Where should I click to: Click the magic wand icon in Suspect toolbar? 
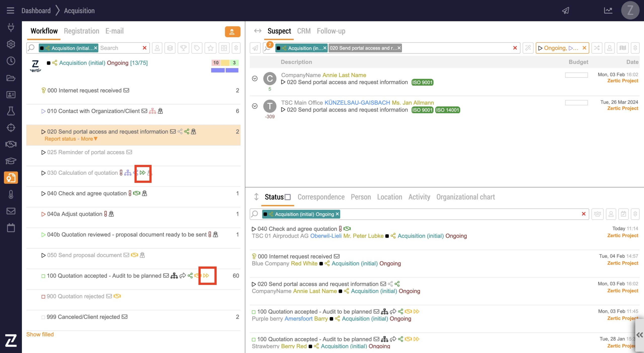528,48
